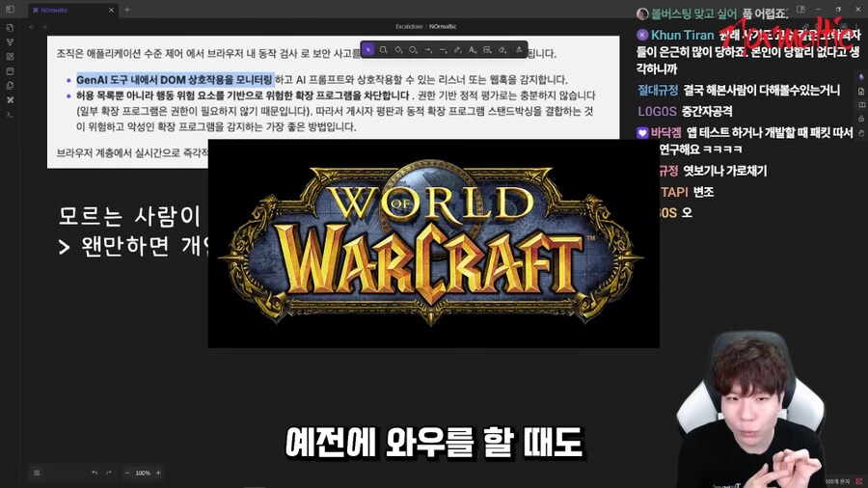Select the Insert image tool

pos(487,50)
